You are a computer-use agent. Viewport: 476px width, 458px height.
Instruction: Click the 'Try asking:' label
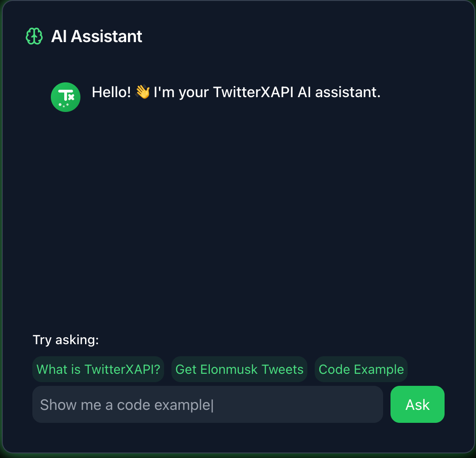tap(66, 340)
